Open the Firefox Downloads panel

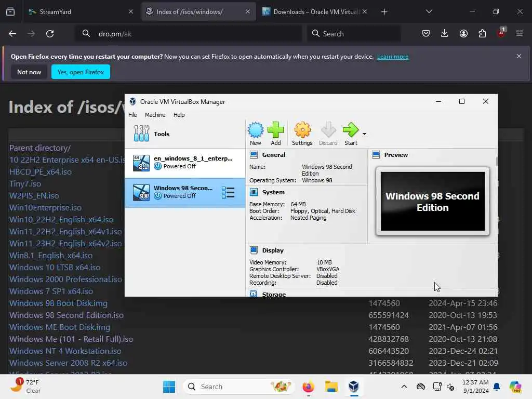click(445, 33)
